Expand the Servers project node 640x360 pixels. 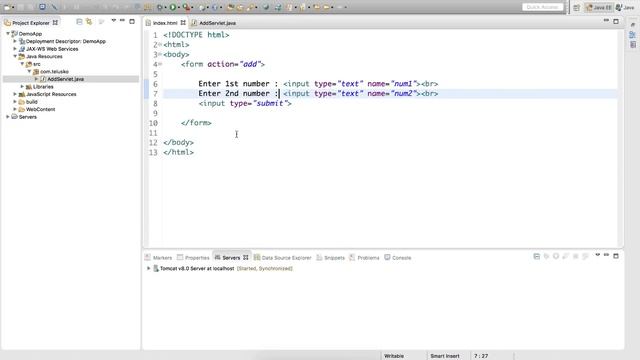[8, 117]
